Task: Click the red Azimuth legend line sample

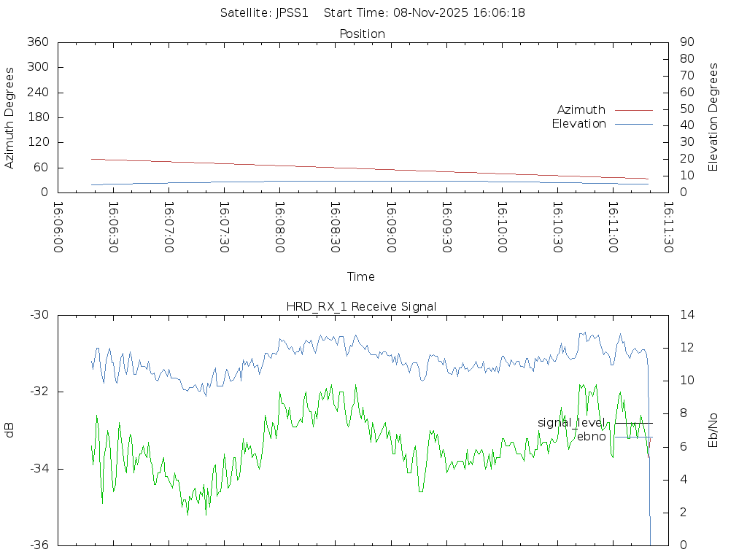Action: [x=633, y=110]
